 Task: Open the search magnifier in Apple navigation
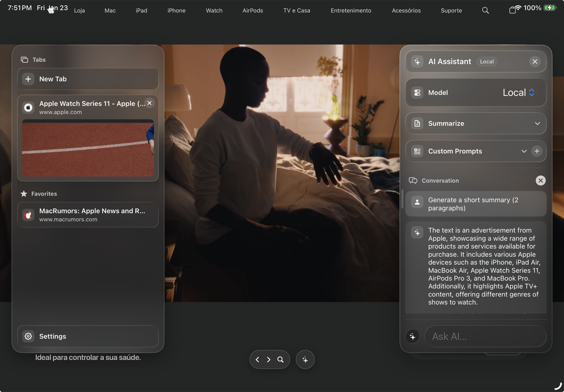pos(485,11)
